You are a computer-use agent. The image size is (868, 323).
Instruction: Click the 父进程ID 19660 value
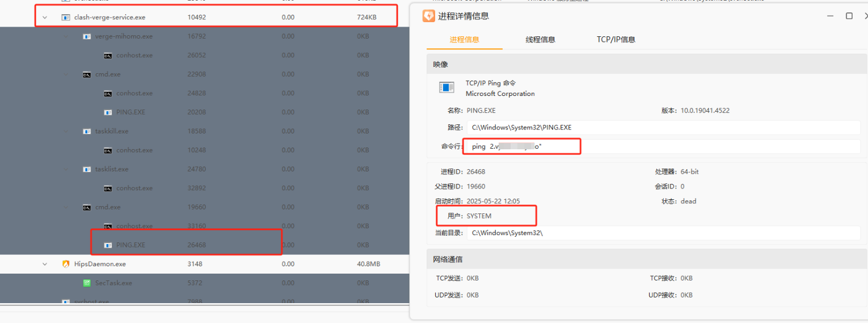click(x=475, y=186)
